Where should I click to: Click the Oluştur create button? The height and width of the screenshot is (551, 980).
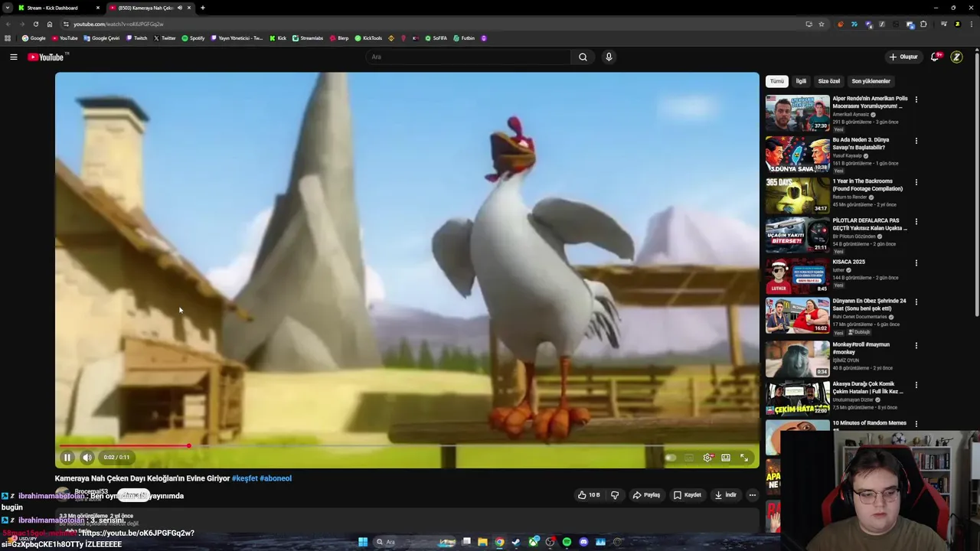tap(903, 57)
